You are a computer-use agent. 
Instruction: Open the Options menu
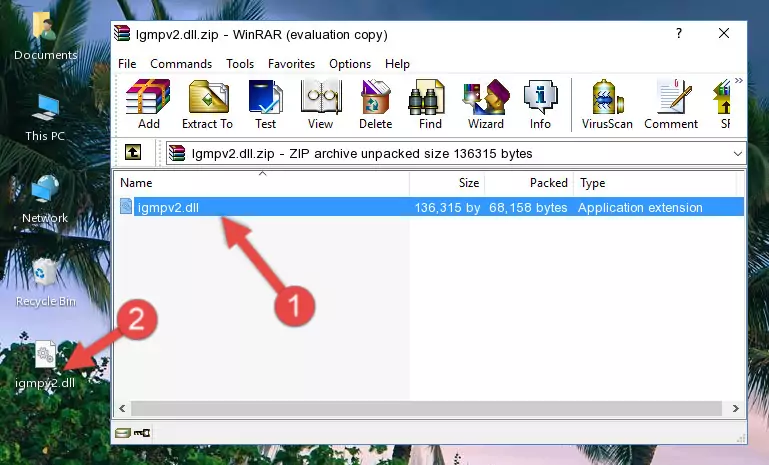350,64
